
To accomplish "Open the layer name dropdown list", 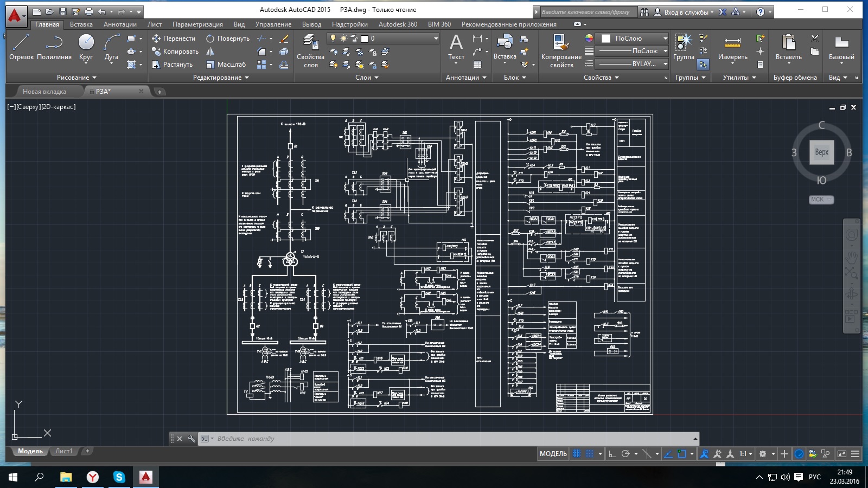I will [x=436, y=38].
